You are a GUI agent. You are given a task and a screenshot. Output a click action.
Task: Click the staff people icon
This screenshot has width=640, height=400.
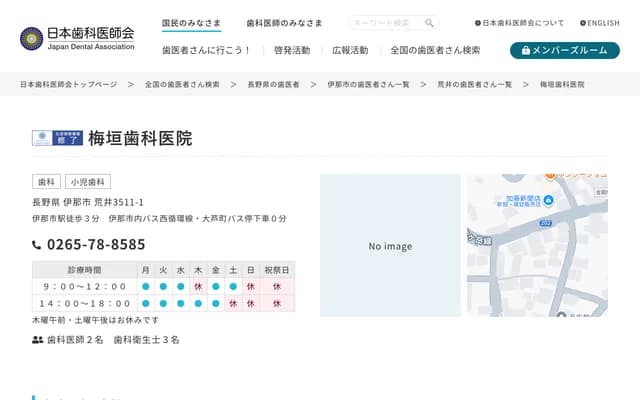click(38, 340)
